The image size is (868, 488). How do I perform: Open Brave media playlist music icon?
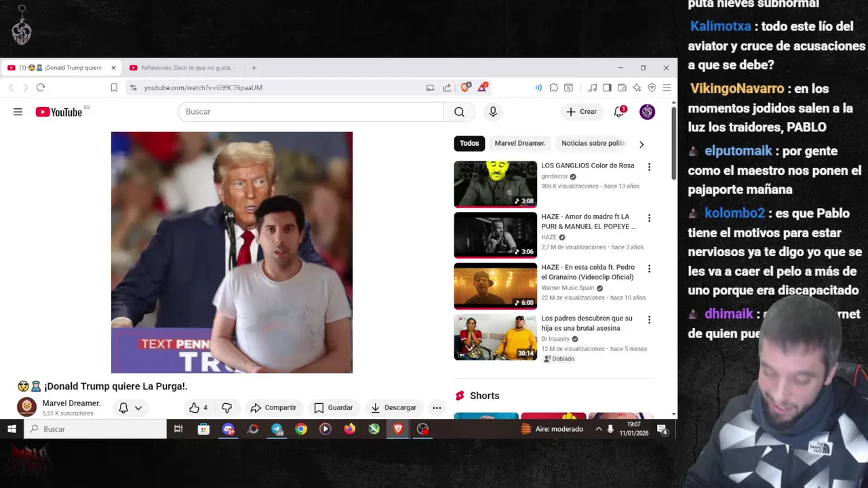coord(593,87)
